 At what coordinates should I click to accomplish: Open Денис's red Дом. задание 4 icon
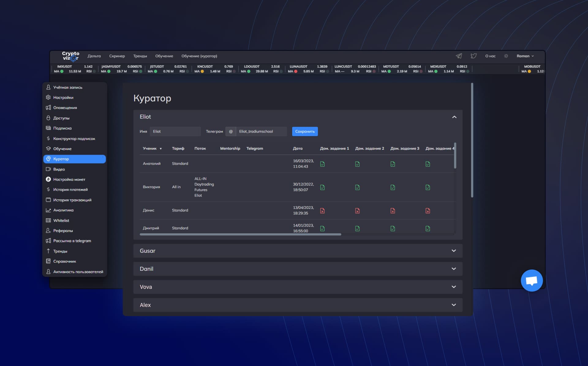click(428, 211)
